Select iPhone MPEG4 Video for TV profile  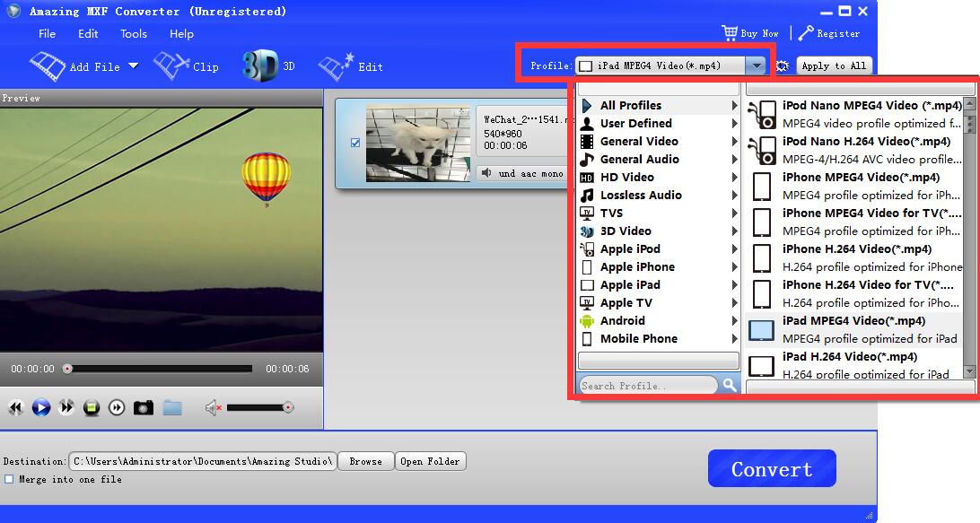[x=853, y=222]
